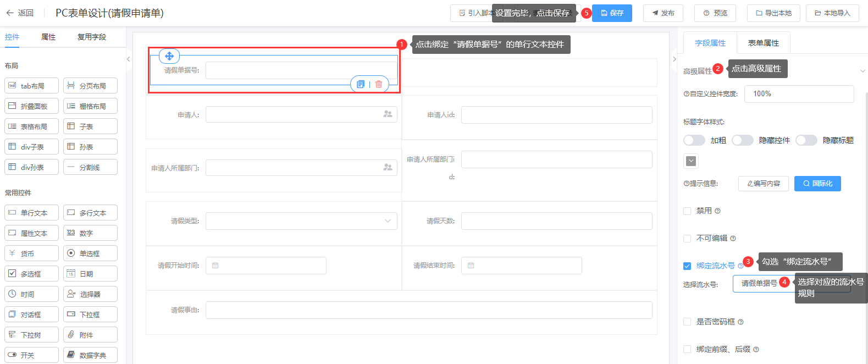The image size is (868, 364).
Task: Add a 孙表 control
Action: (90, 147)
